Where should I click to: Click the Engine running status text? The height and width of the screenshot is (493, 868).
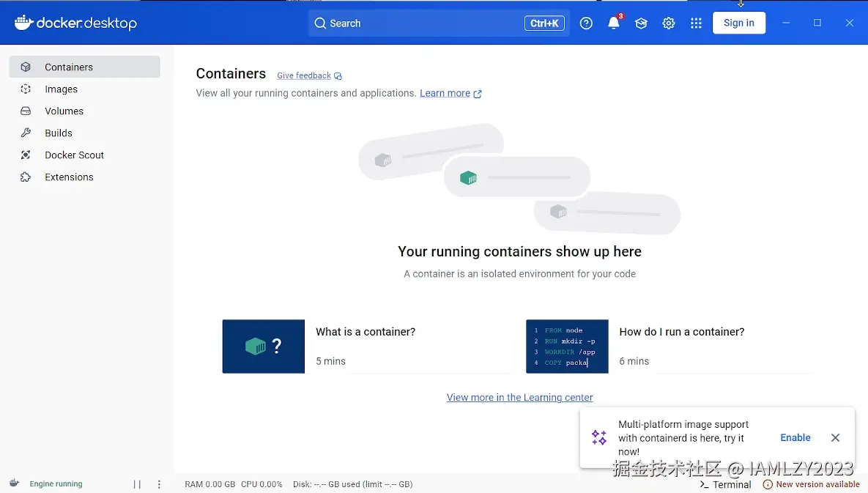(56, 483)
